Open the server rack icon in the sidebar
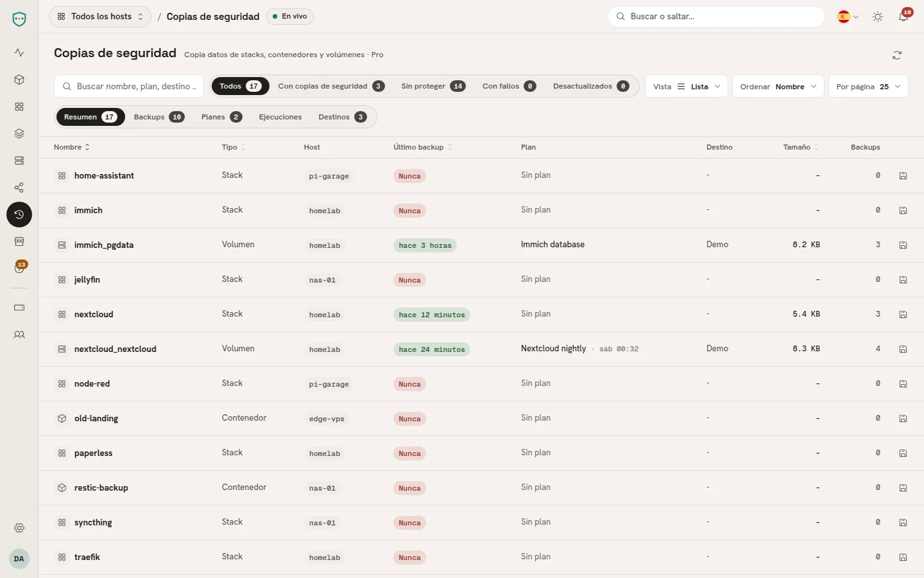This screenshot has width=924, height=578. pos(19,161)
